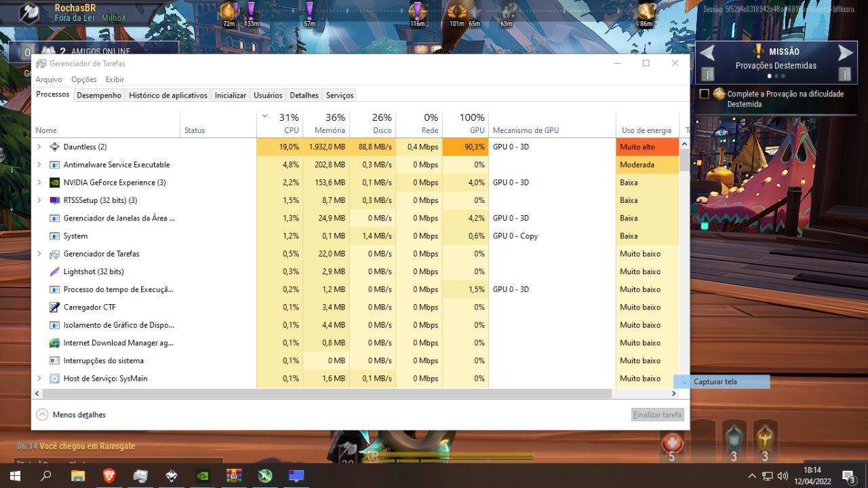Expand the RTSSSetup (32 bits) (3) group
Viewport: 868px width, 488px height.
click(39, 200)
